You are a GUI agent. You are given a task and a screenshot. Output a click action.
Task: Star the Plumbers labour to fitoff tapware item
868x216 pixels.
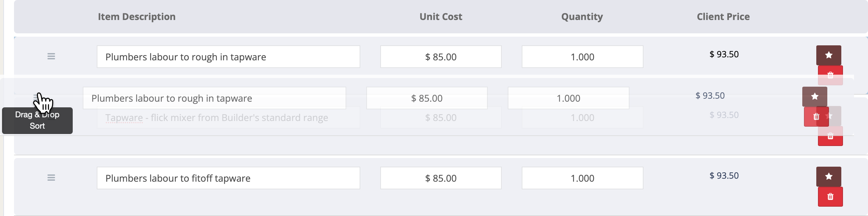tap(829, 177)
